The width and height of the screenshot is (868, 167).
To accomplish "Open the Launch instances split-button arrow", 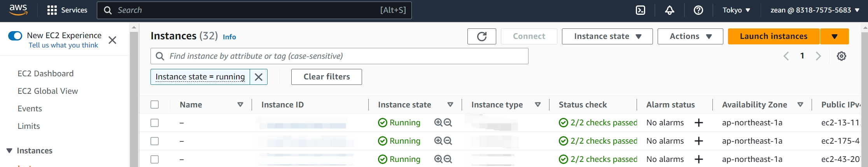I will [x=835, y=36].
